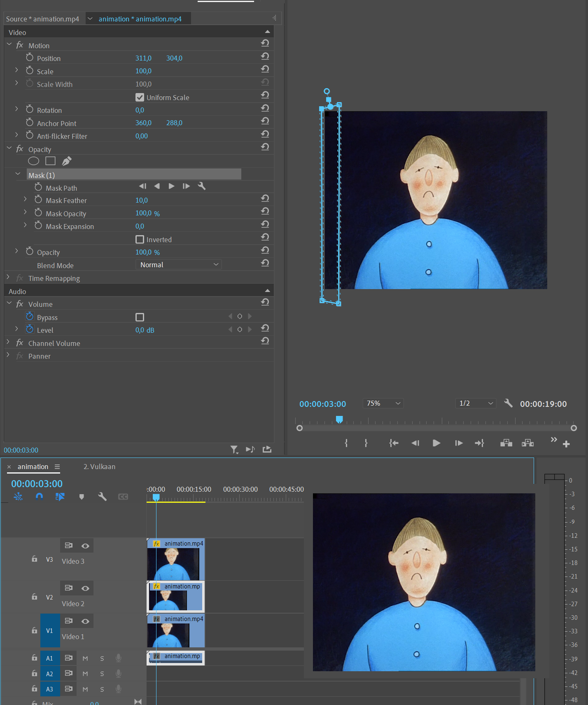
Task: Uncheck the Uniform Scale checkbox
Action: pos(140,98)
